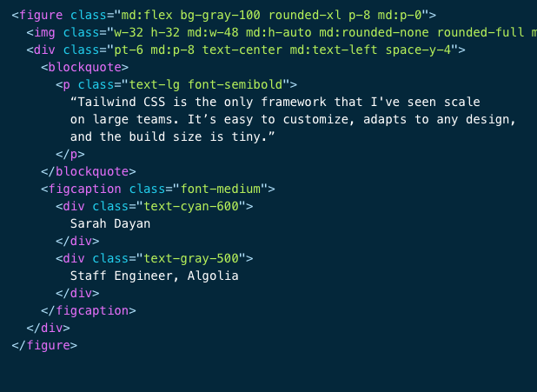Click the opening figure tag name
The image size is (537, 392).
[x=41, y=15]
